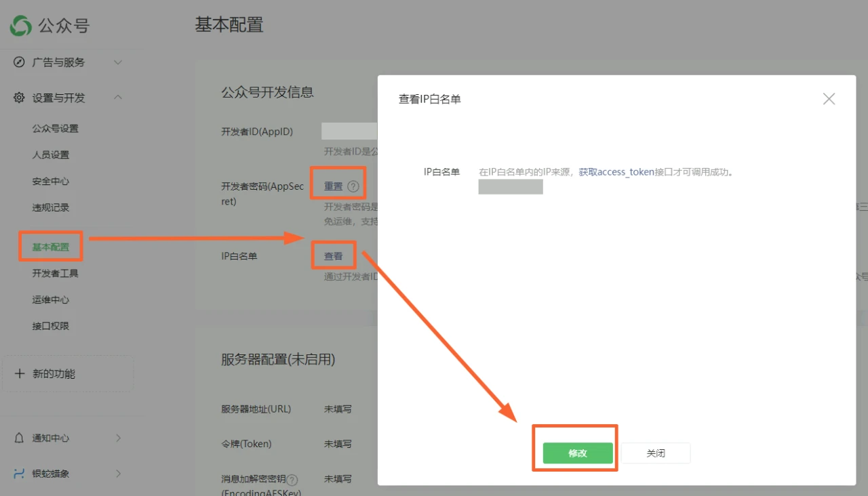Viewport: 868px width, 496px height.
Task: Click the 关闭 button in the dialog
Action: 655,453
